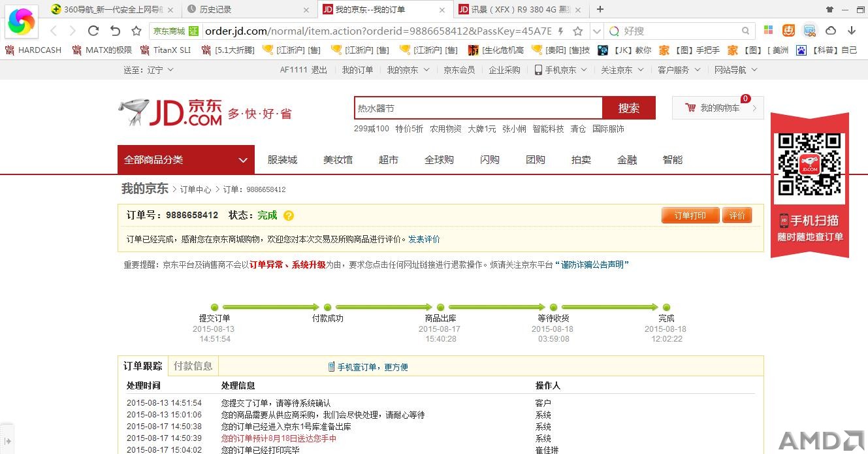Switch to the 讯景 XFX R9 380 tab
The width and height of the screenshot is (868, 454).
tap(521, 9)
